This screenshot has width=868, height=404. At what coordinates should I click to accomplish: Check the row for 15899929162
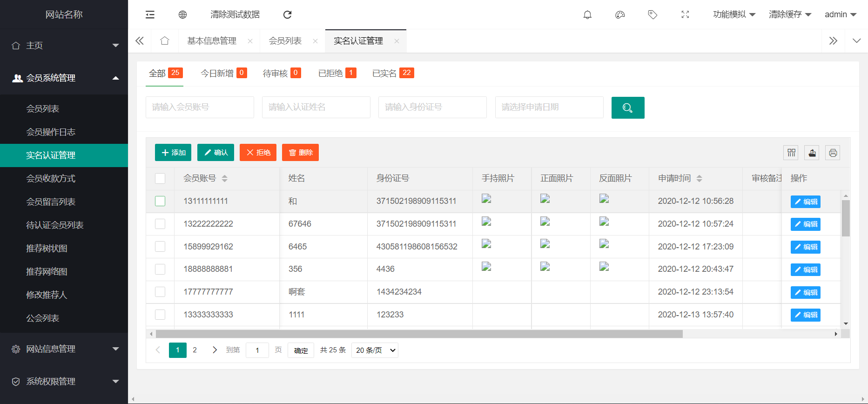[x=160, y=246]
